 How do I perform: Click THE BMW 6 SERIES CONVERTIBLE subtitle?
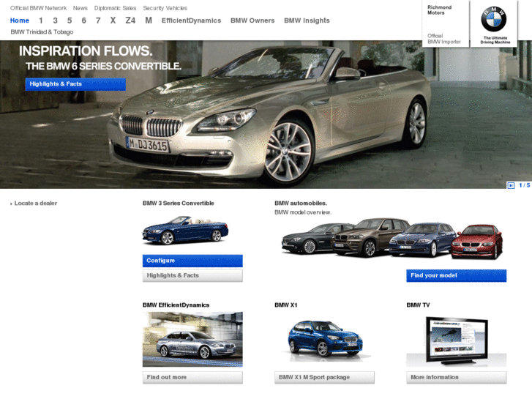103,66
